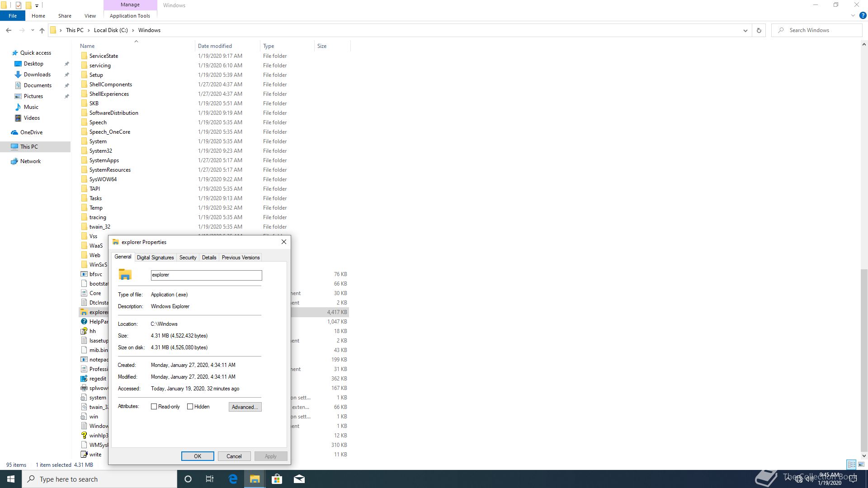Switch to Application Tools tab
The height and width of the screenshot is (488, 868).
click(130, 15)
